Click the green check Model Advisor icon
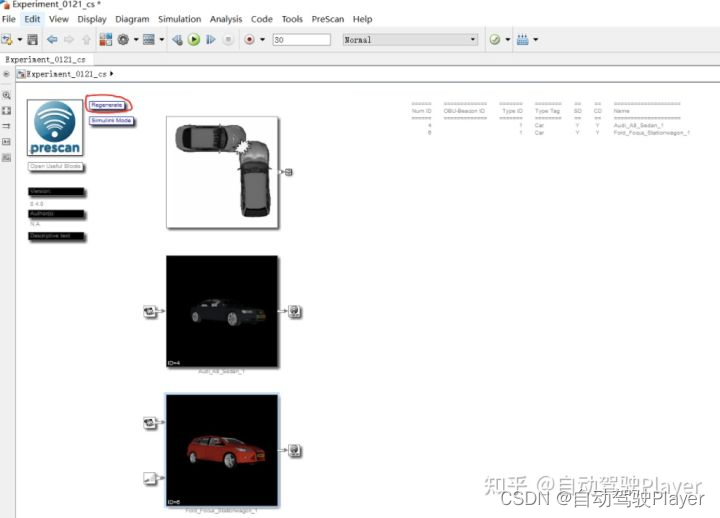 pos(495,40)
